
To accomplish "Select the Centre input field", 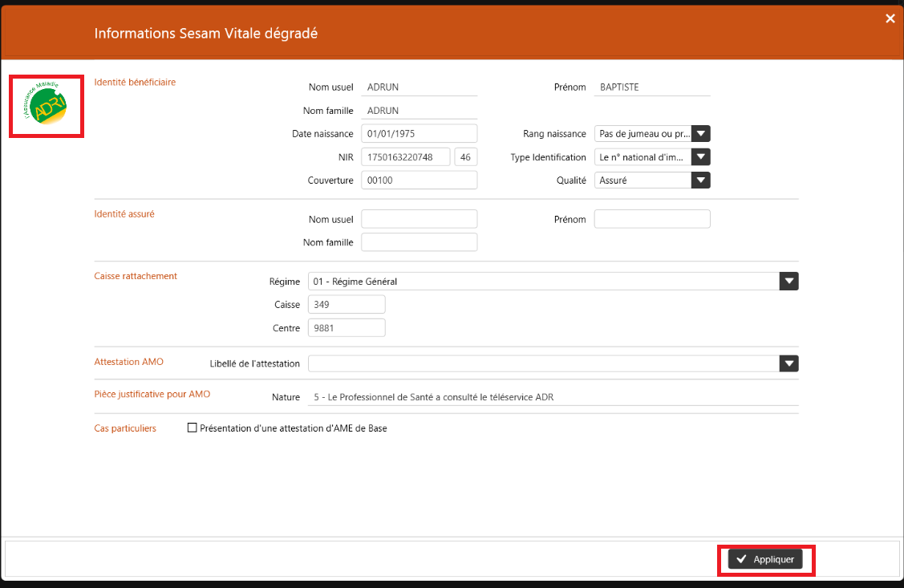I will click(347, 328).
